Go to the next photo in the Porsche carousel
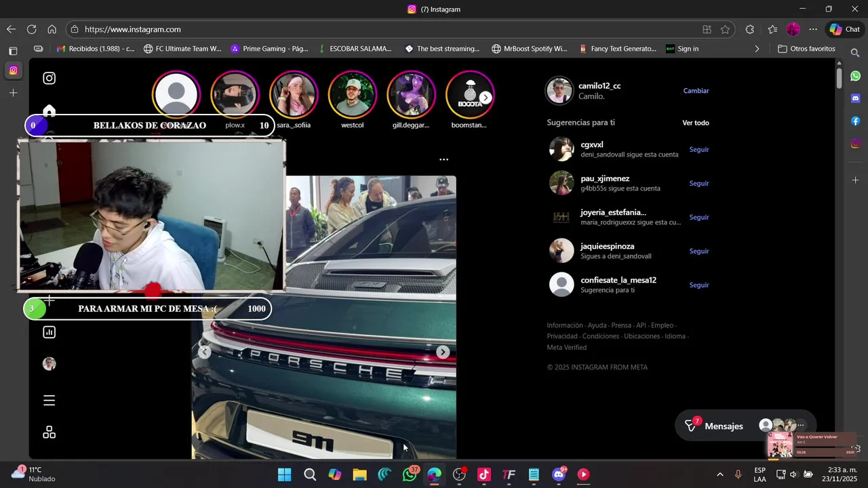 pos(443,352)
